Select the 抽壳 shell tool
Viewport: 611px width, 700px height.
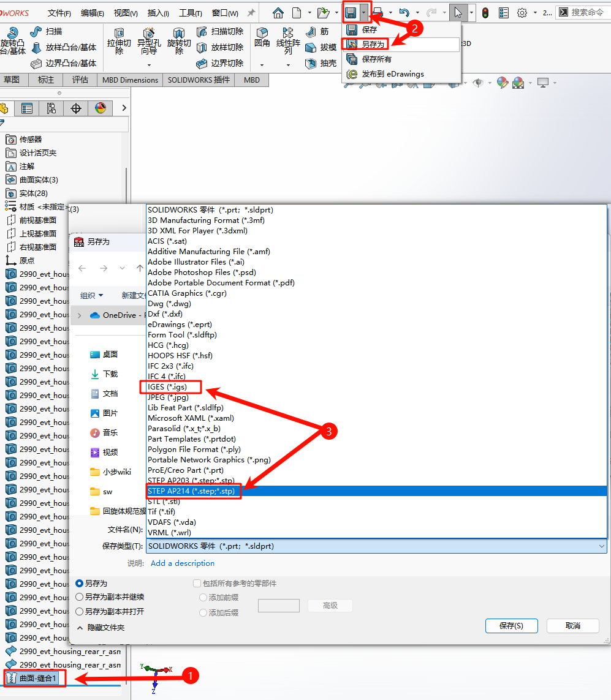pos(321,64)
